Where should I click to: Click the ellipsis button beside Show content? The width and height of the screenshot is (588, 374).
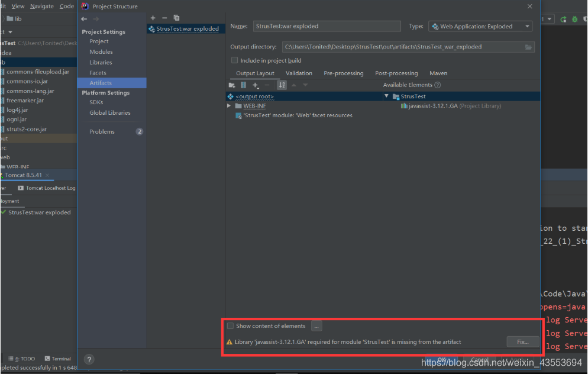(316, 326)
